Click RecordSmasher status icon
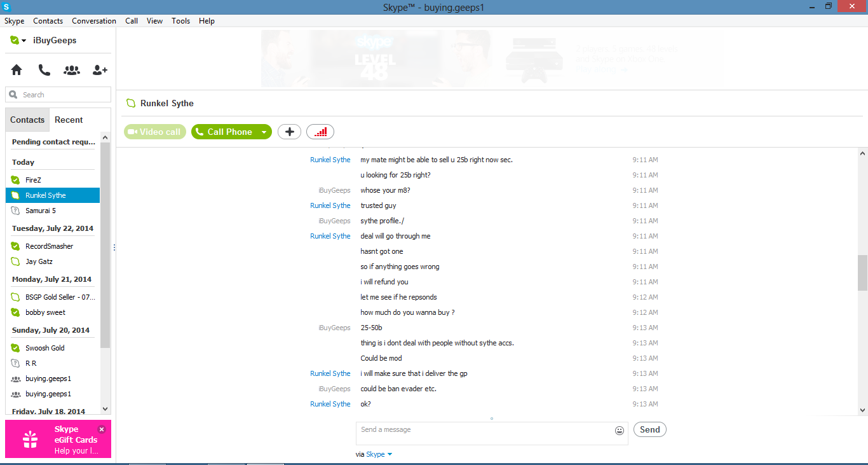 pos(16,246)
